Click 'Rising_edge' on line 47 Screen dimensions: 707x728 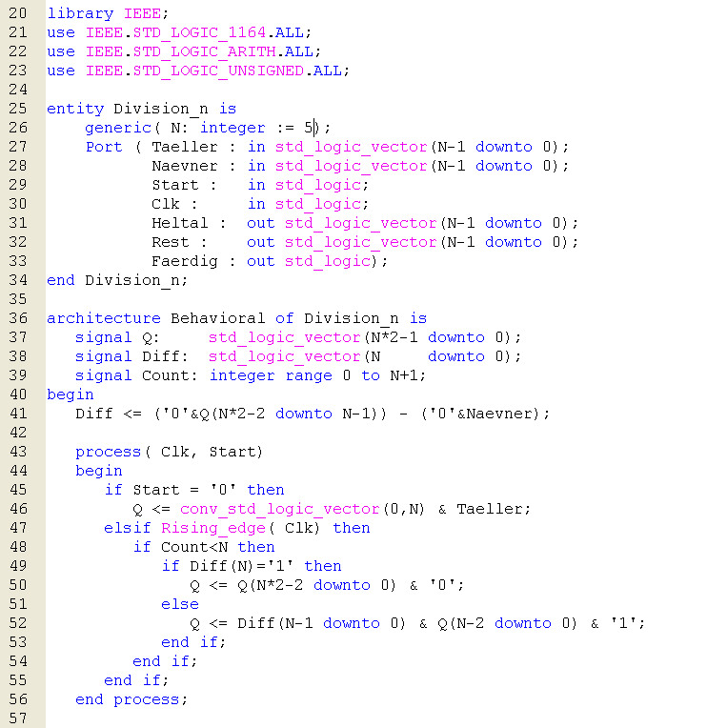pos(213,528)
